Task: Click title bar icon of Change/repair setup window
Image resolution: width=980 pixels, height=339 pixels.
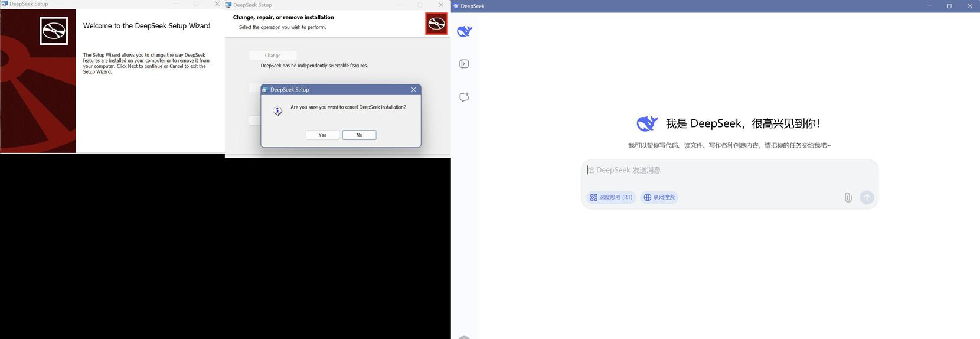Action: tap(228, 5)
